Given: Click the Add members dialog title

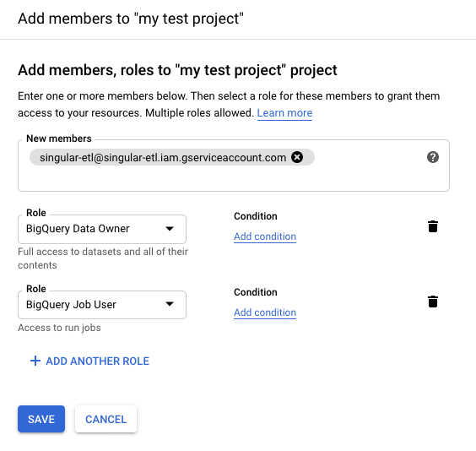Looking at the screenshot, I should point(131,19).
